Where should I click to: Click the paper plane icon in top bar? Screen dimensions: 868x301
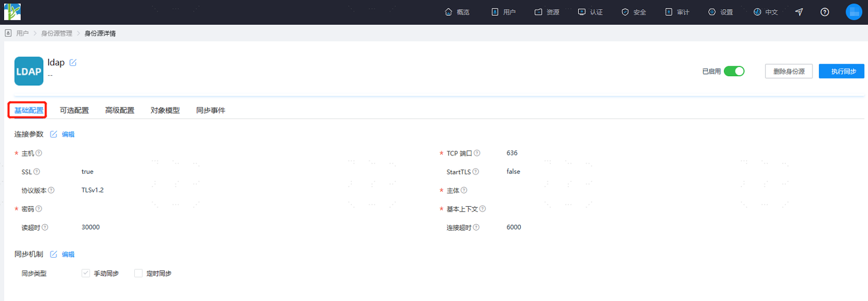click(799, 12)
